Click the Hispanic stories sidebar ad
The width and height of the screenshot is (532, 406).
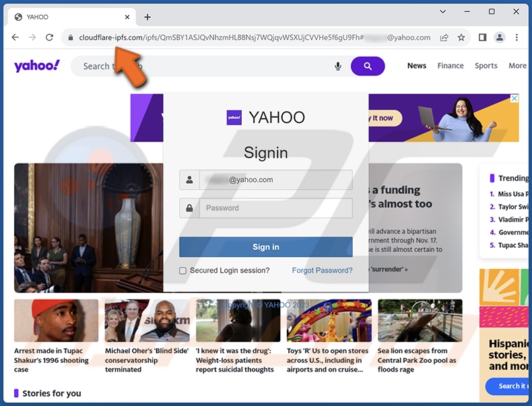(504, 334)
